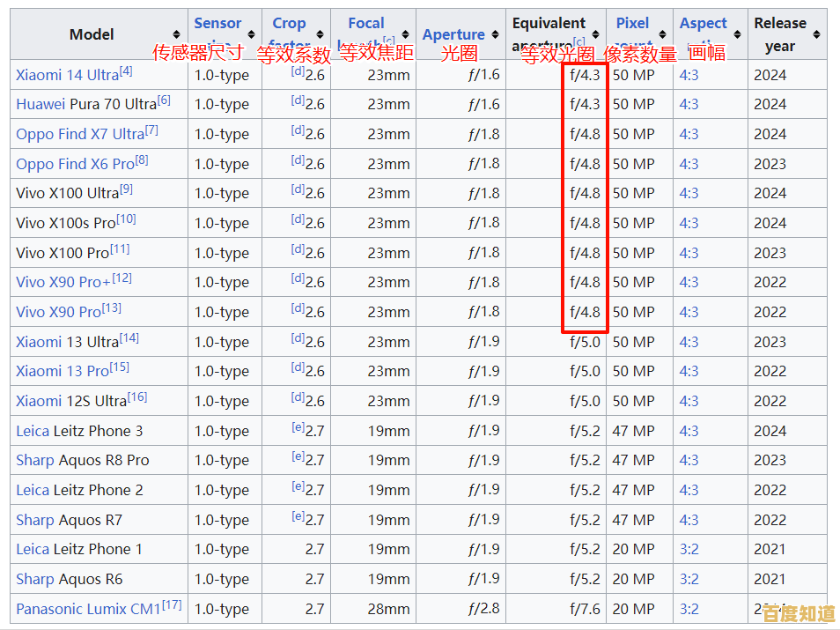Sort the Aperture column via arrow icon
Screen dimensions: 840x630
(x=495, y=34)
